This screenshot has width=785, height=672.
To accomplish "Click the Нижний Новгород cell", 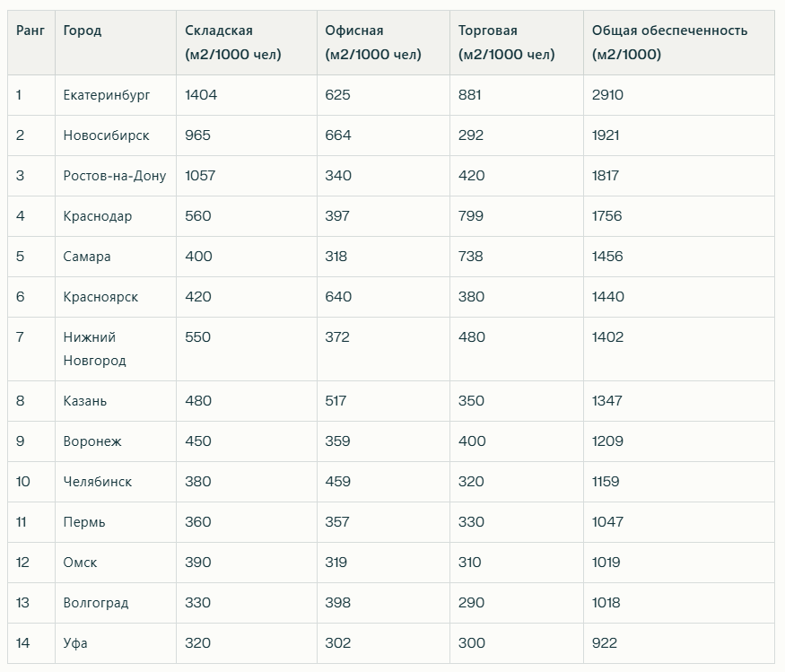I will [94, 349].
